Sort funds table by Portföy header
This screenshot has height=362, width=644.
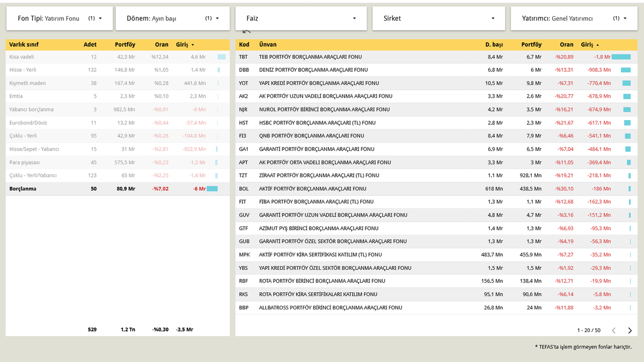click(x=531, y=45)
